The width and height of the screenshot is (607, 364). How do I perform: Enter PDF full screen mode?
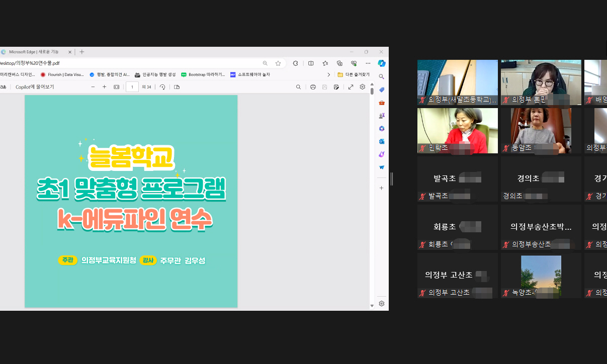[351, 87]
